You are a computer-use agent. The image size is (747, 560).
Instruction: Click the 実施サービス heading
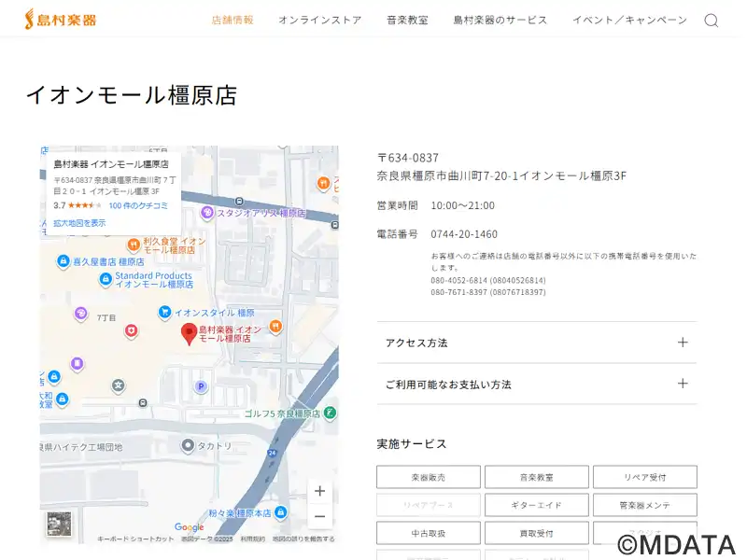pyautogui.click(x=412, y=444)
